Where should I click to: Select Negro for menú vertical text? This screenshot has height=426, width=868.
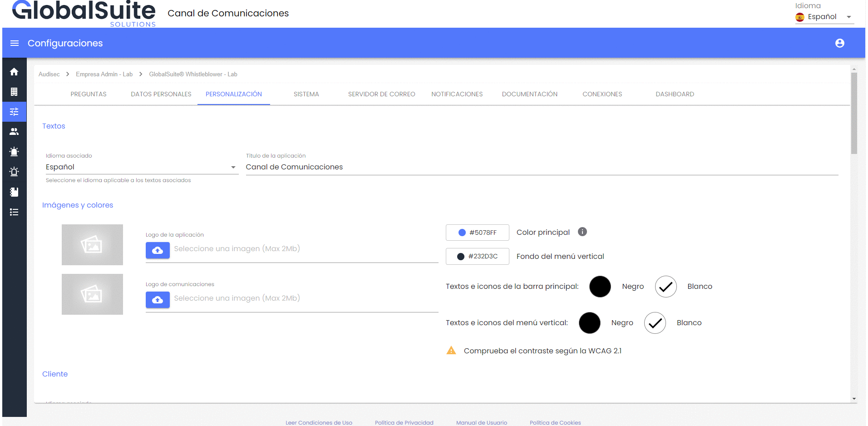(x=589, y=323)
